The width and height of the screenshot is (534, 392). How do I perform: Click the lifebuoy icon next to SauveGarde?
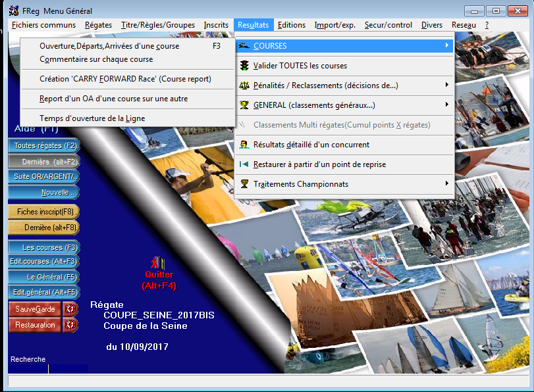point(70,309)
